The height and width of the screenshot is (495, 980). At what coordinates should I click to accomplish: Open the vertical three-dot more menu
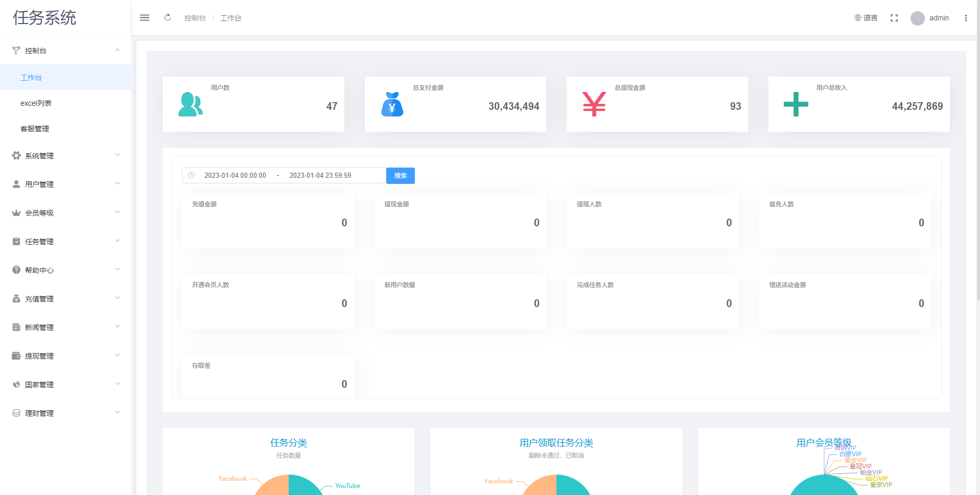pos(965,18)
